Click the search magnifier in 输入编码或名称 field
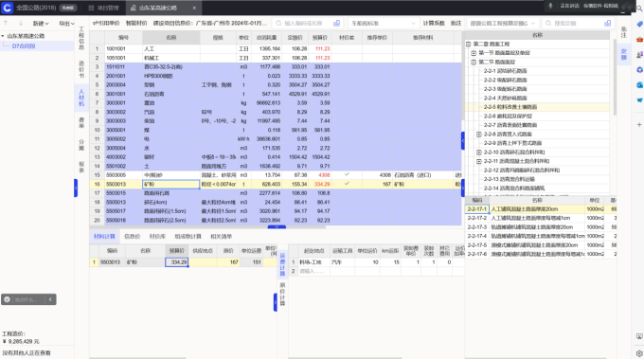The height and width of the screenshot is (359, 644). click(278, 24)
